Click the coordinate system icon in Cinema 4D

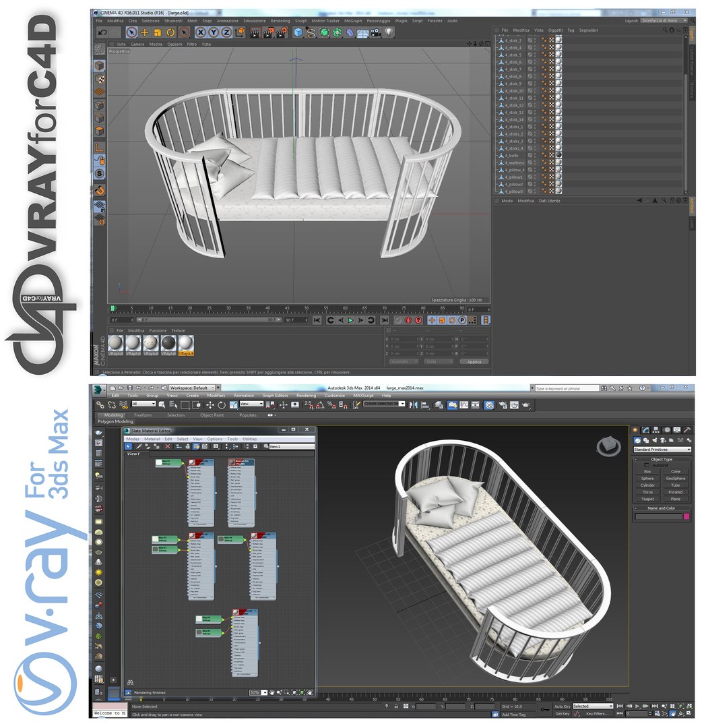239,32
